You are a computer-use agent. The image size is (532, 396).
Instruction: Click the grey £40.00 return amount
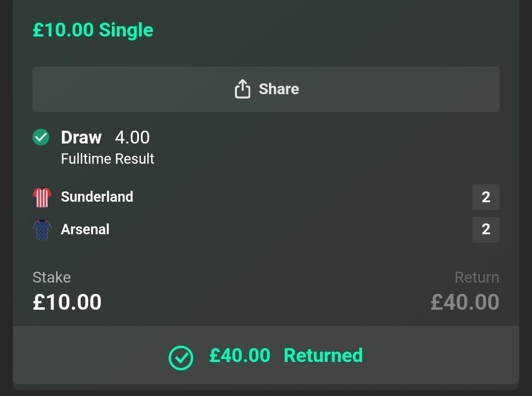click(465, 302)
